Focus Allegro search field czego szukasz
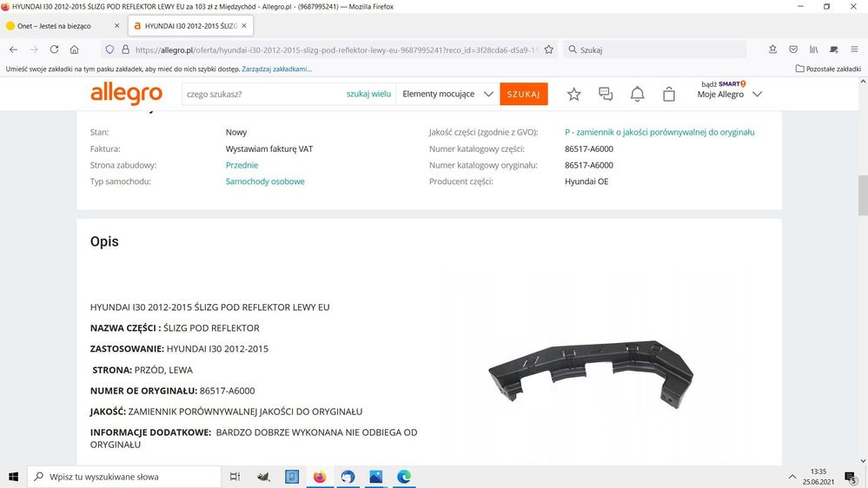Screen dimensions: 868x488 pos(263,94)
